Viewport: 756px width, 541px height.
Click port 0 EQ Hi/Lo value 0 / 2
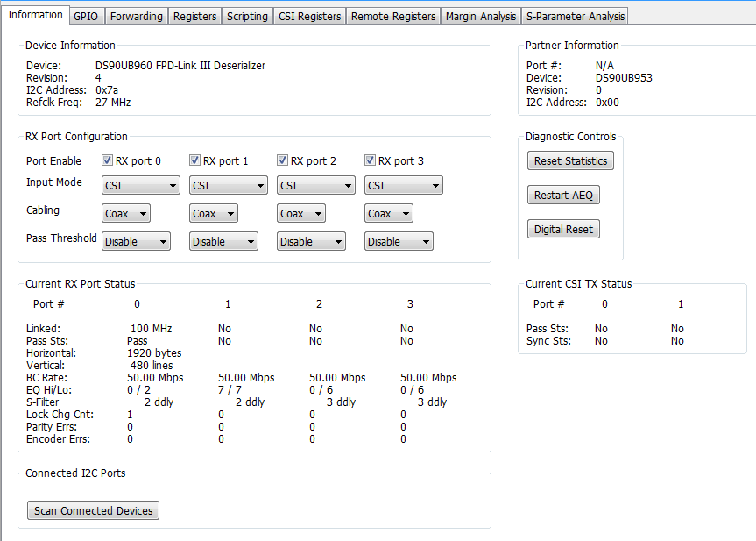click(x=139, y=390)
